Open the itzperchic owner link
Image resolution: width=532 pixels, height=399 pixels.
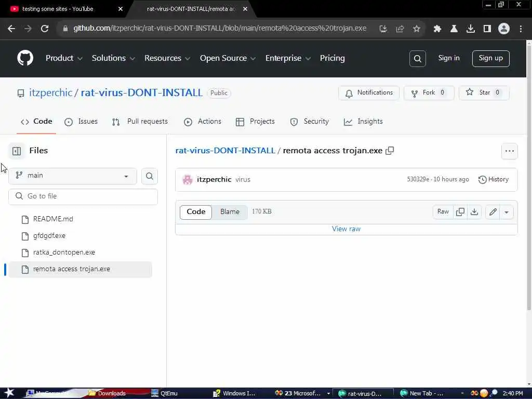point(50,92)
